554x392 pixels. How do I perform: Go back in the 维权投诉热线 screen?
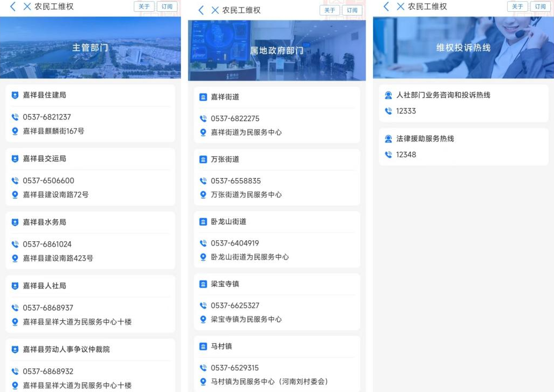coord(386,6)
